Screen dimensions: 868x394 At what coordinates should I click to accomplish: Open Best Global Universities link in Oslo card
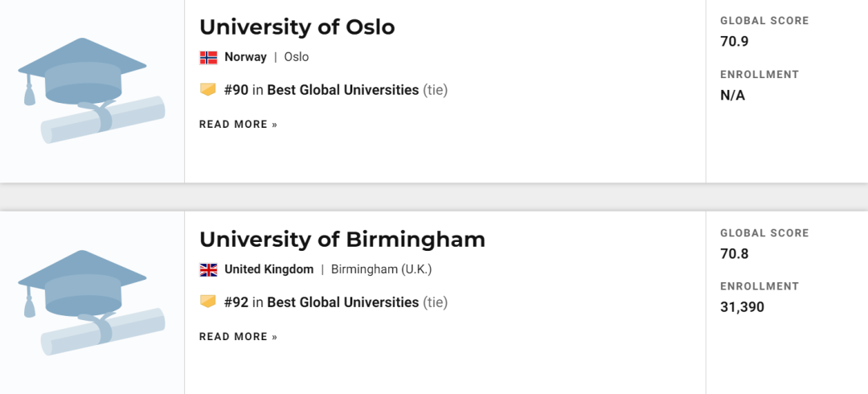coord(342,90)
